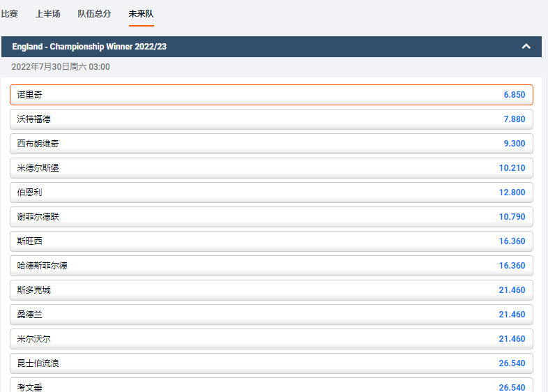Viewport: 548px width, 392px height.
Task: Choose 米德尔斯堡 odds 10.210
Action: [271, 168]
